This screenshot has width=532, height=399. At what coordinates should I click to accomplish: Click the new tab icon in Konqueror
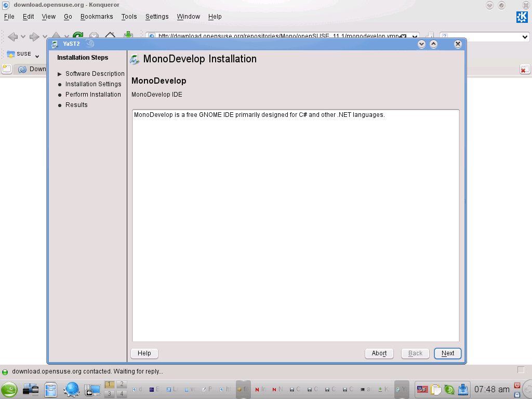(6, 69)
